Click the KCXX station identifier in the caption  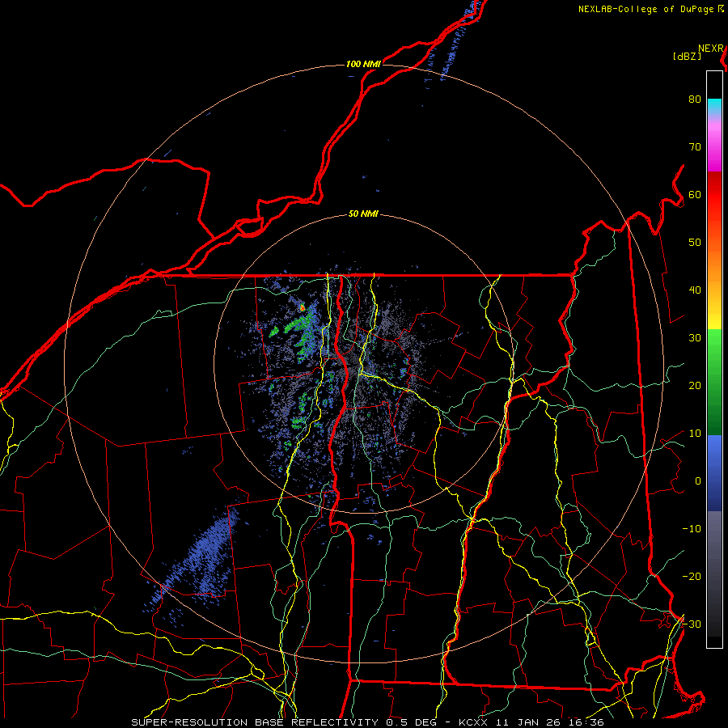[473, 722]
